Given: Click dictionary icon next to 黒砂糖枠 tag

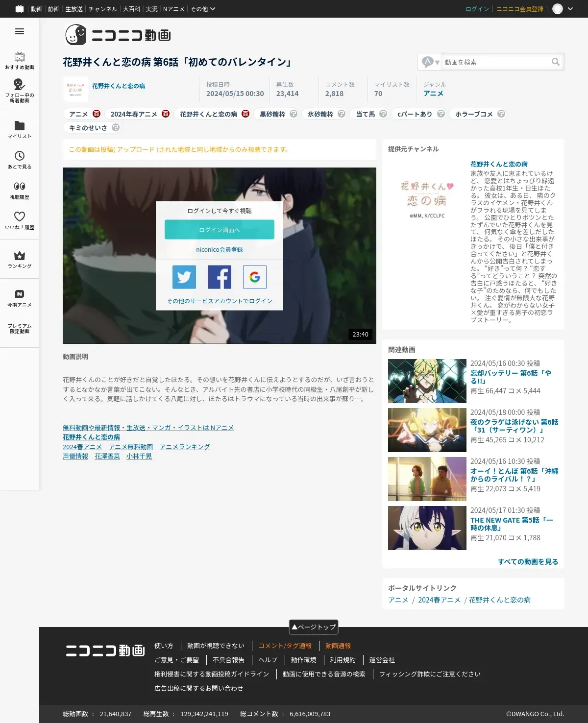Looking at the screenshot, I should 294,114.
